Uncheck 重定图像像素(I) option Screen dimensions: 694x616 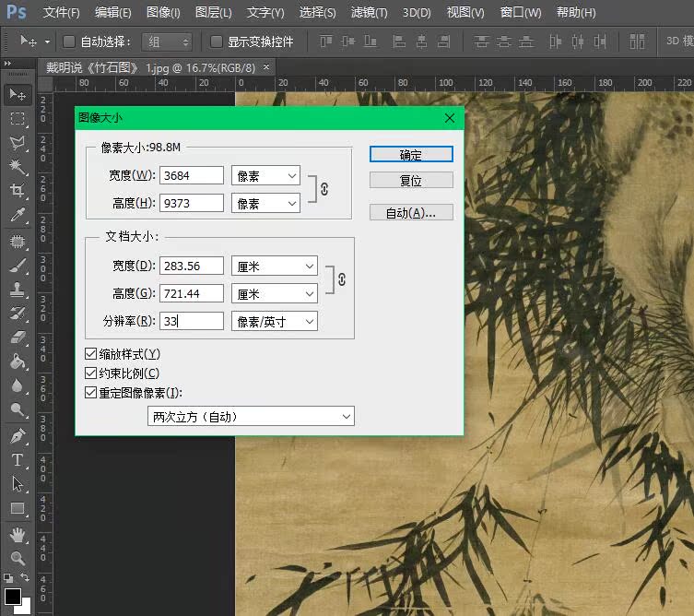pyautogui.click(x=90, y=393)
